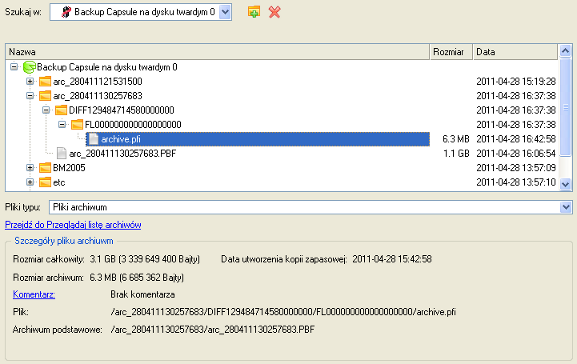Viewport: 577px width, 364px height.
Task: Click the scroll up arrow of the file list
Action: 566,51
